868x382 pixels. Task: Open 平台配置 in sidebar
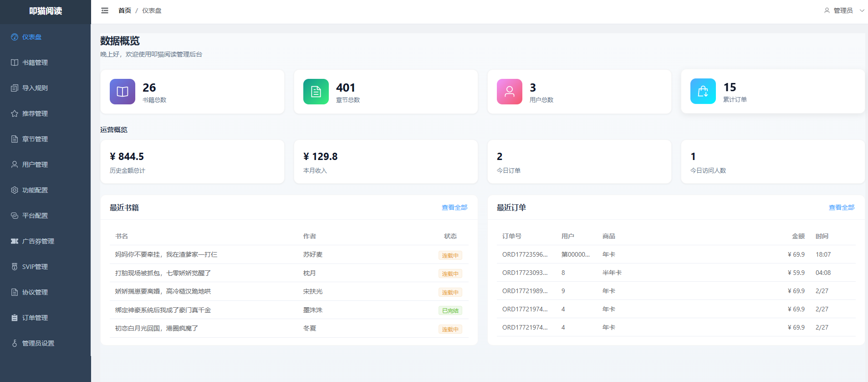(46, 216)
